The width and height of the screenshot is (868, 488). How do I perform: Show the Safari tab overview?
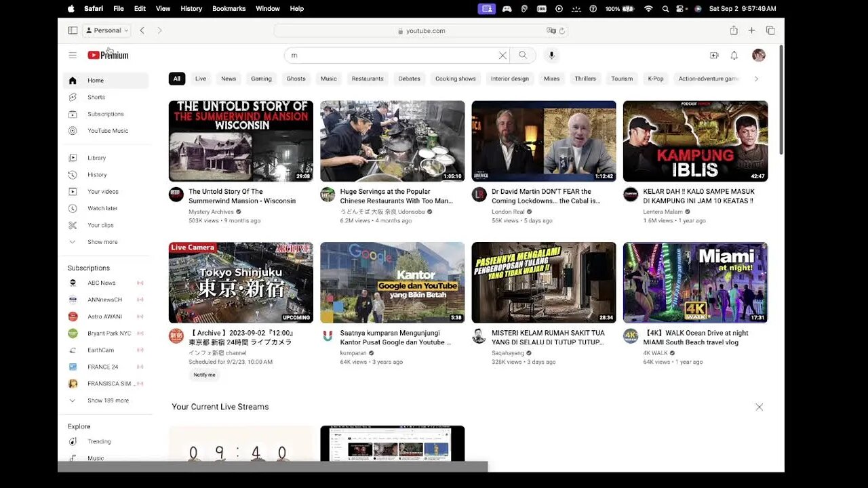(x=770, y=30)
